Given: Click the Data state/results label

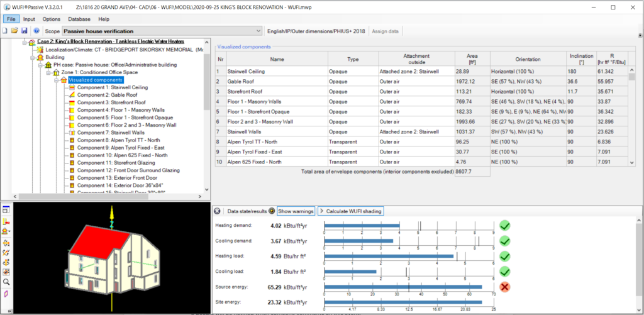Looking at the screenshot, I should coord(247,211).
